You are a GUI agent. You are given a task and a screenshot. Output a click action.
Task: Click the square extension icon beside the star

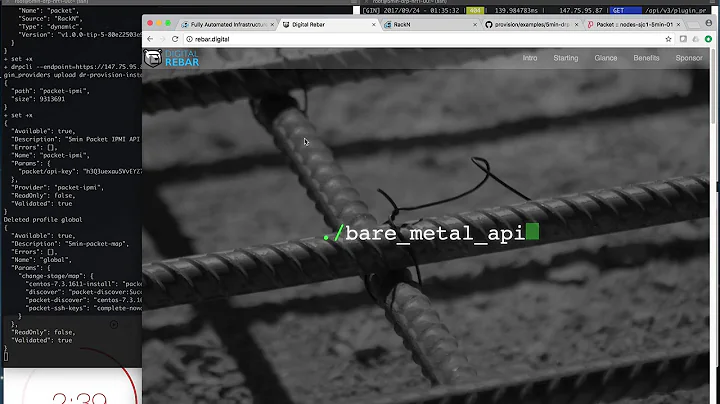coord(683,39)
